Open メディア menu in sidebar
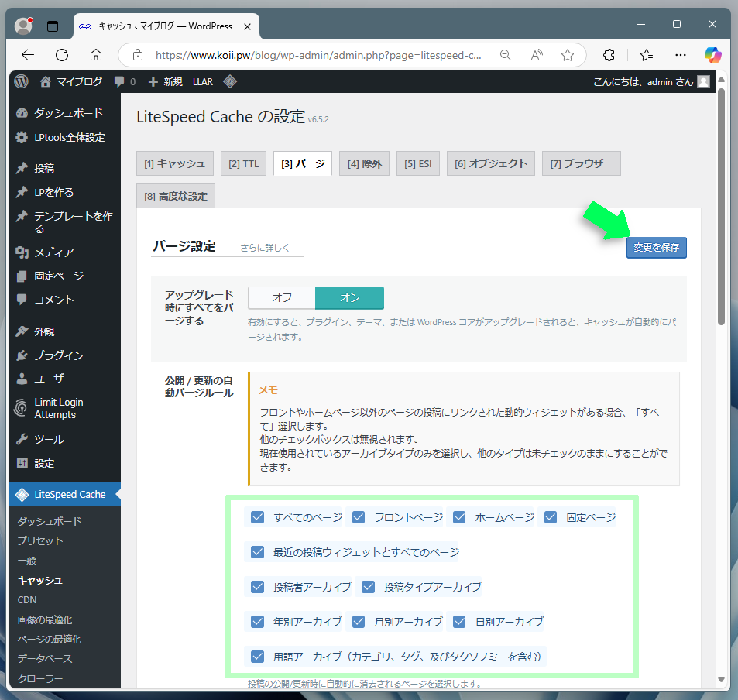The width and height of the screenshot is (738, 700). pyautogui.click(x=65, y=252)
